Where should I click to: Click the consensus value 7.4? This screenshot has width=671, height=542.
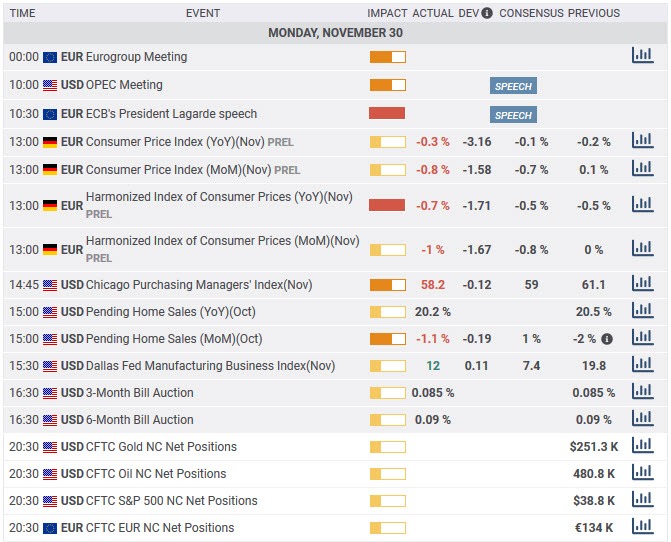click(x=531, y=366)
